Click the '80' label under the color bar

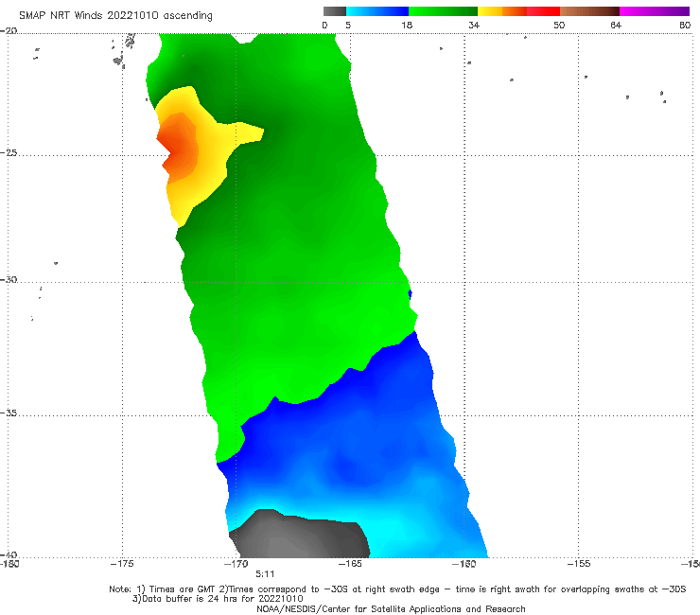(685, 25)
